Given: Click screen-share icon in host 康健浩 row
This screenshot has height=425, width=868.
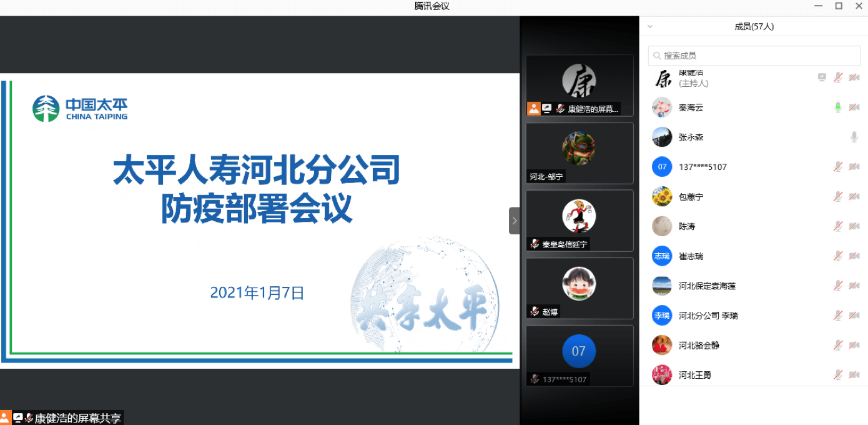Looking at the screenshot, I should [822, 77].
